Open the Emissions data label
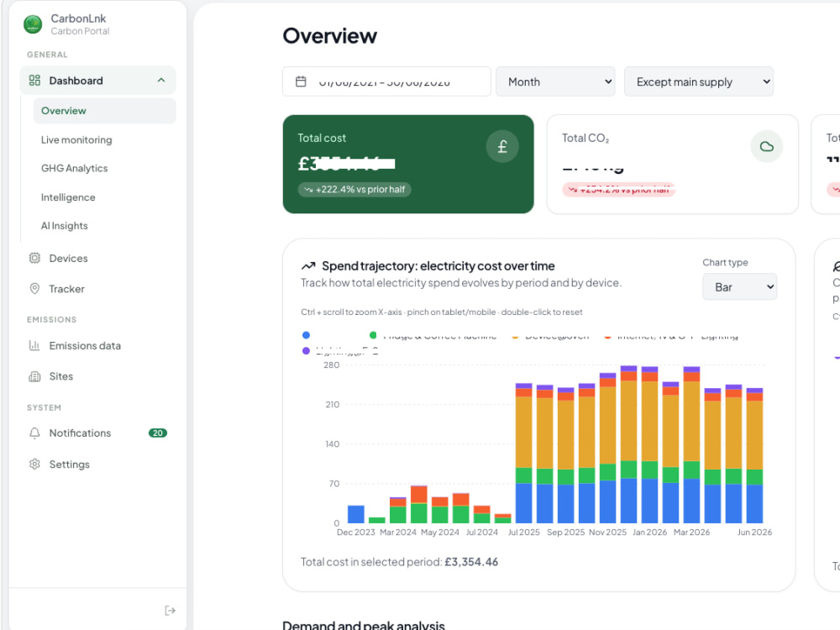Viewport: 840px width, 630px height. pyautogui.click(x=85, y=345)
